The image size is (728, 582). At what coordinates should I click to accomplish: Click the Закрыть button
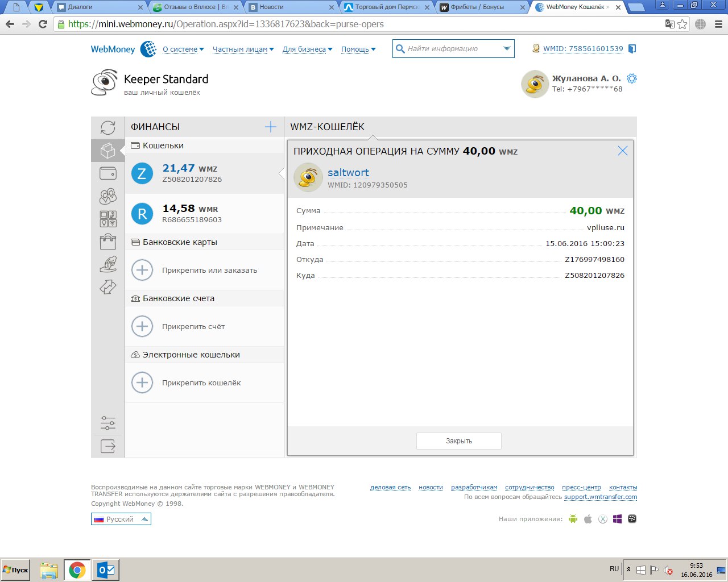point(459,441)
